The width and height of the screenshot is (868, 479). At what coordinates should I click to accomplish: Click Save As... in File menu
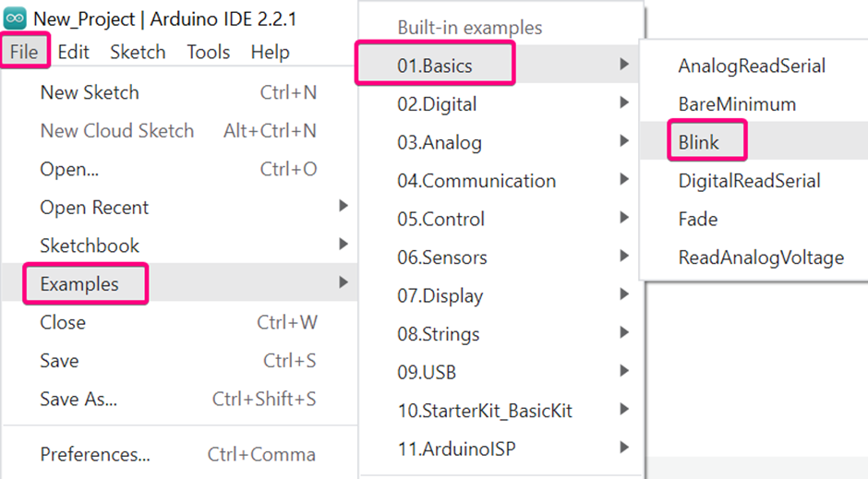tap(78, 399)
